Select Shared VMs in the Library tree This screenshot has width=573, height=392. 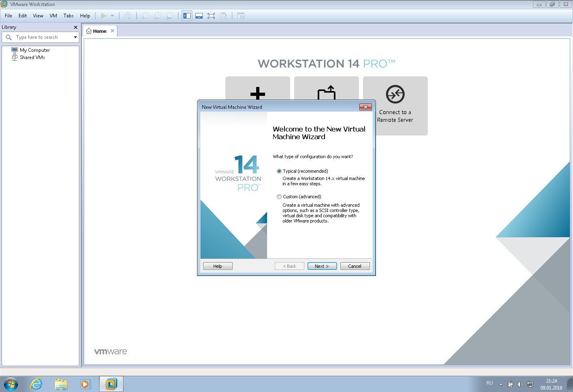[32, 57]
